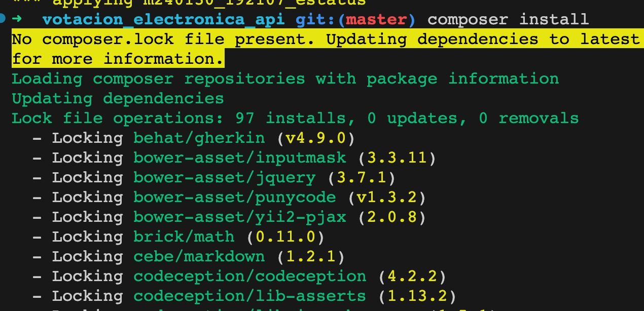Click the master branch name
This screenshot has width=644, height=311.
[x=377, y=20]
